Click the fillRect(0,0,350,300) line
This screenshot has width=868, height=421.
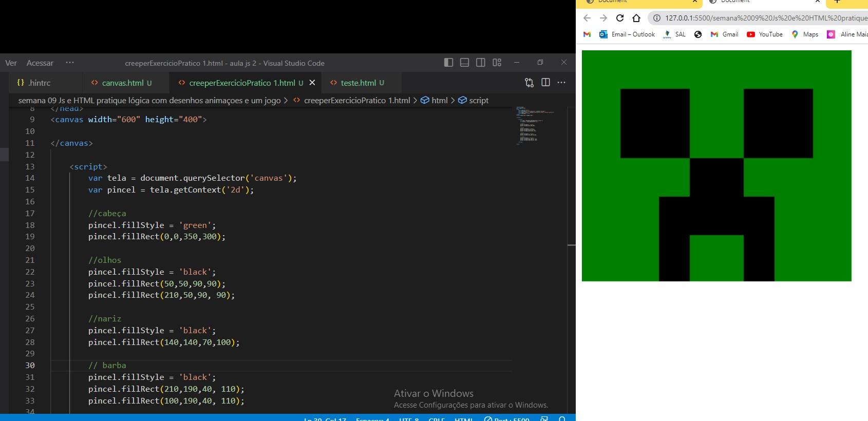point(157,236)
